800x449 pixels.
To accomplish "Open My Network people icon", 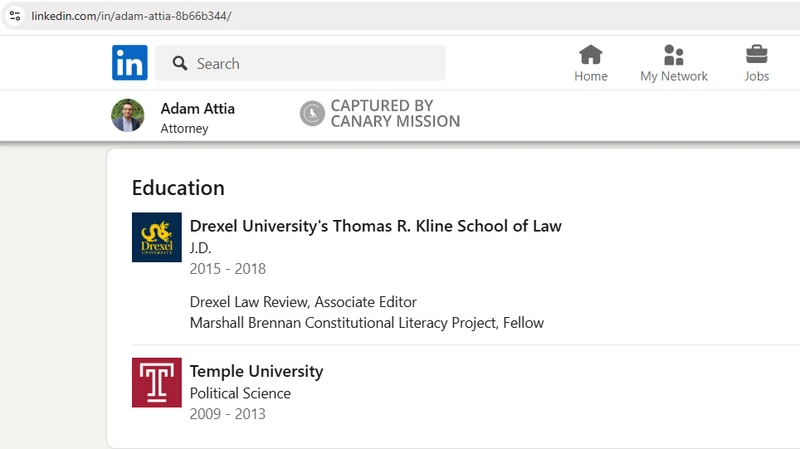I will coord(673,55).
